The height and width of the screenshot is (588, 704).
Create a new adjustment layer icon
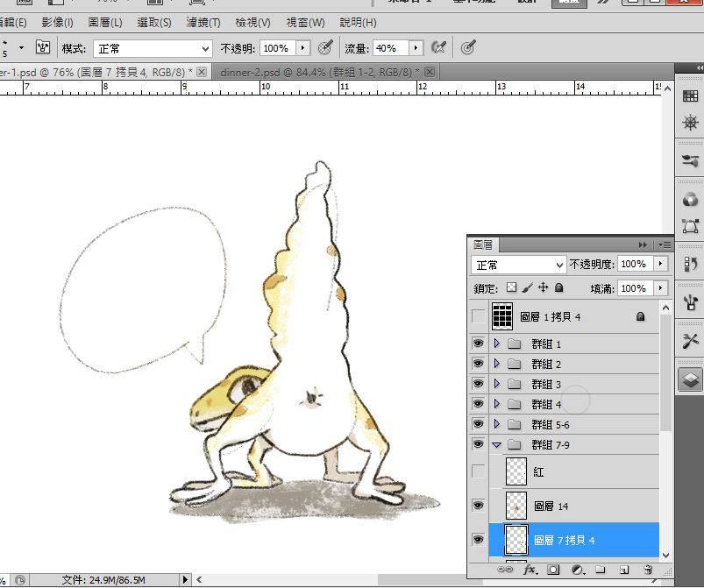(578, 570)
